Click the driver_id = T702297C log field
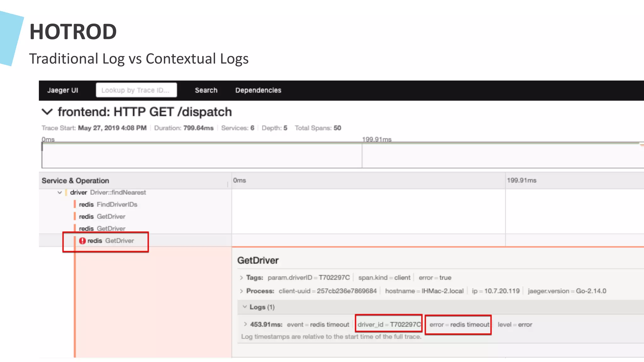 [x=389, y=325]
